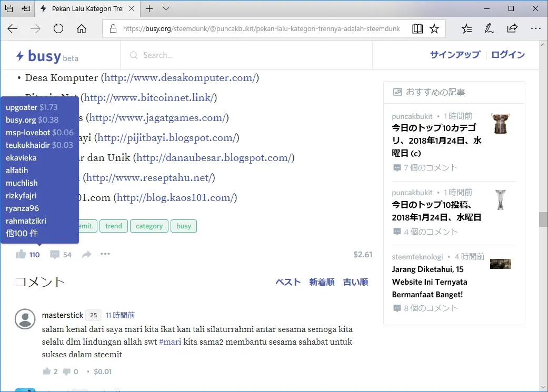Click the $2.61 payout value
The width and height of the screenshot is (548, 392).
tap(362, 255)
